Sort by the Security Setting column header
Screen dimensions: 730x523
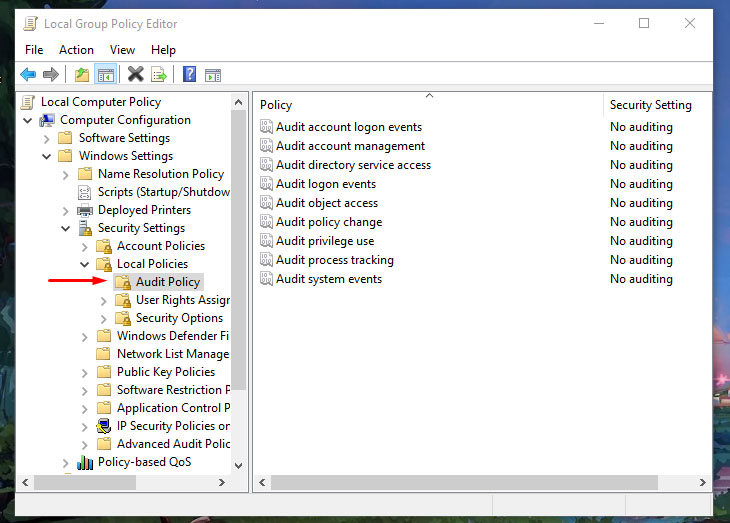(x=650, y=105)
